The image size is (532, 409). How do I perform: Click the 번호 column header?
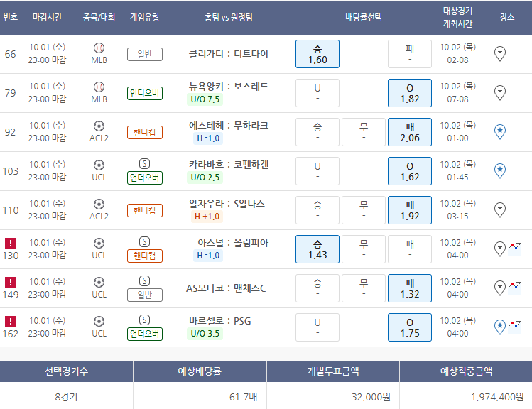click(10, 16)
